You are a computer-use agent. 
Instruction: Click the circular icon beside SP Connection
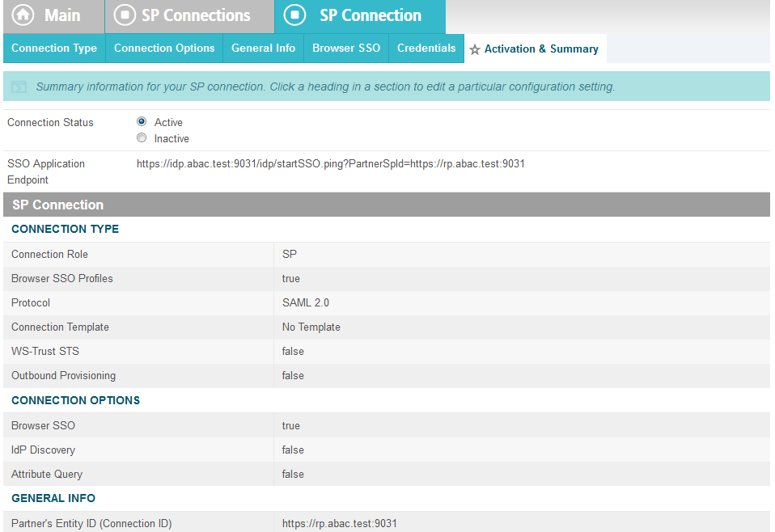[294, 15]
